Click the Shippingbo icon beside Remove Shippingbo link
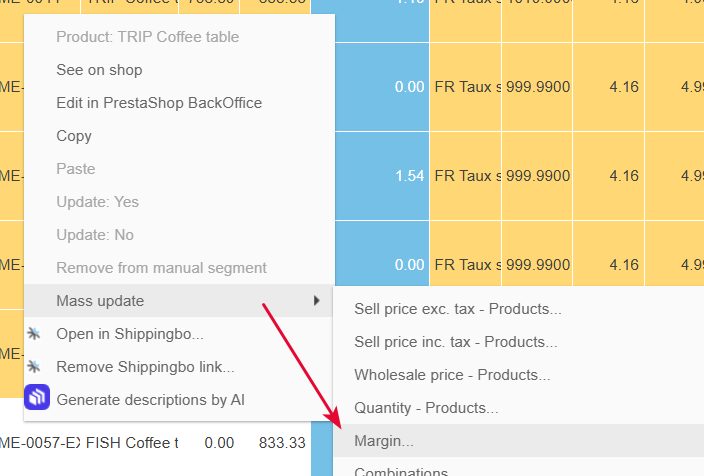The height and width of the screenshot is (476, 704). click(34, 367)
